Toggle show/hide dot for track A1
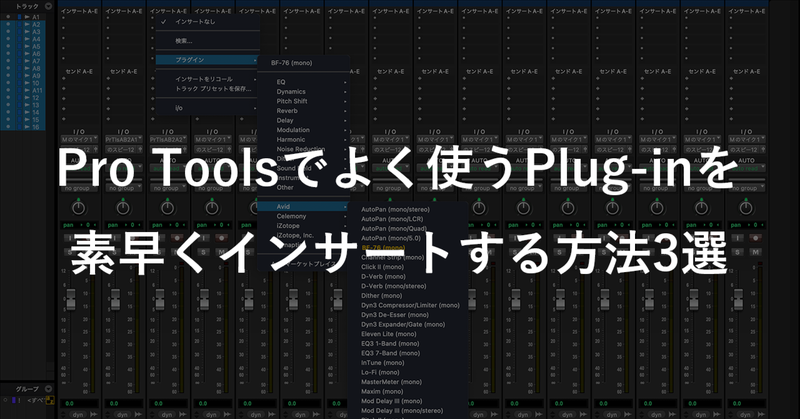800x419 pixels. (8, 17)
